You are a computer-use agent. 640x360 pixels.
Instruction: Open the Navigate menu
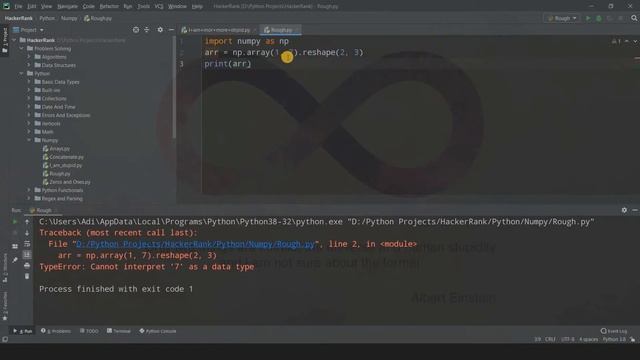(x=67, y=7)
